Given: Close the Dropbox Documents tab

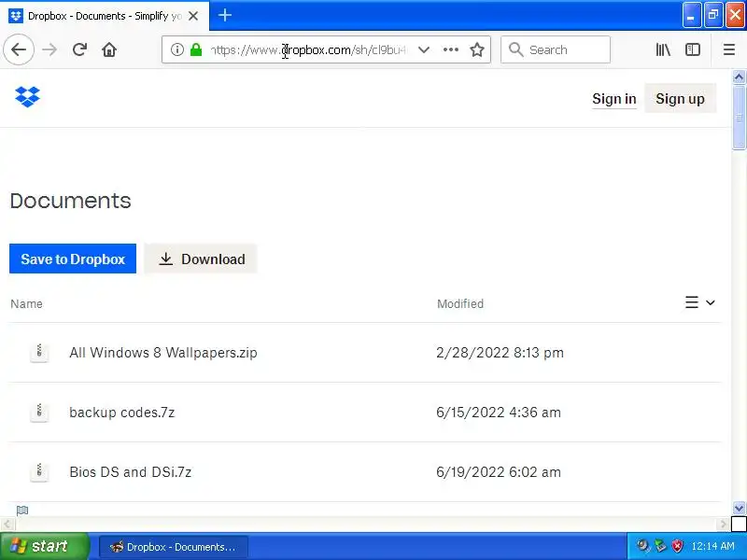Looking at the screenshot, I should tap(193, 16).
